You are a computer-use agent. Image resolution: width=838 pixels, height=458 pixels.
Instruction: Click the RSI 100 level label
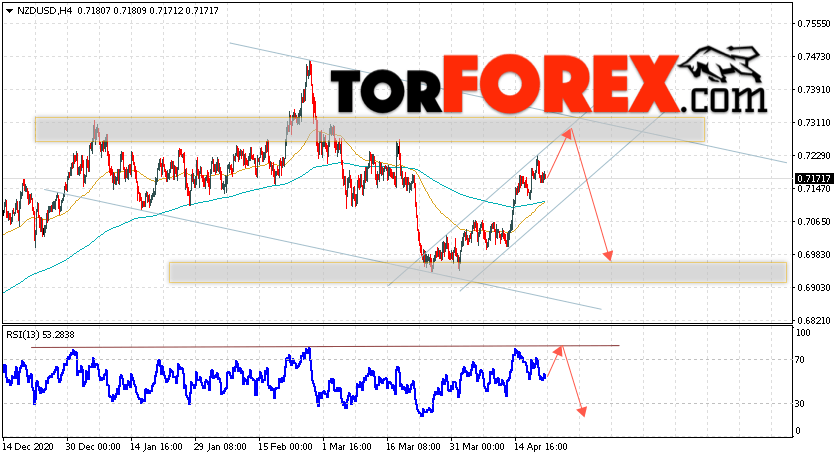803,333
